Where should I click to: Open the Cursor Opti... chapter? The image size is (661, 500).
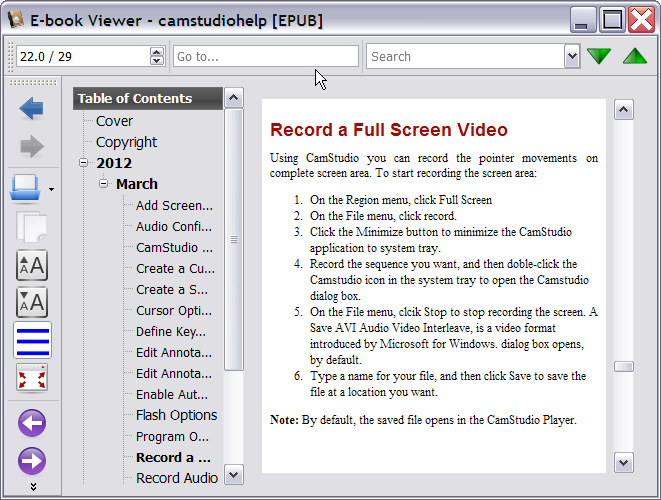(174, 311)
